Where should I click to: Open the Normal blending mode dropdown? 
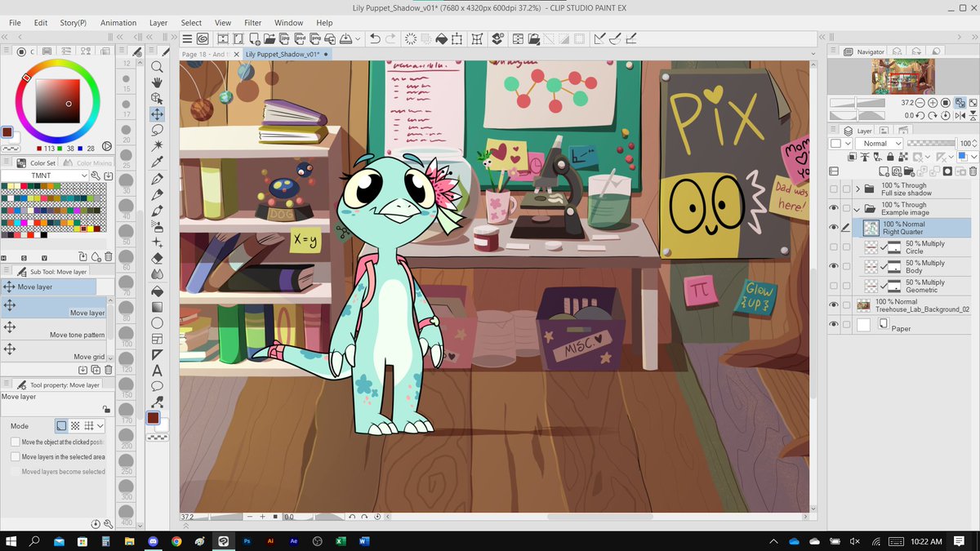click(880, 143)
